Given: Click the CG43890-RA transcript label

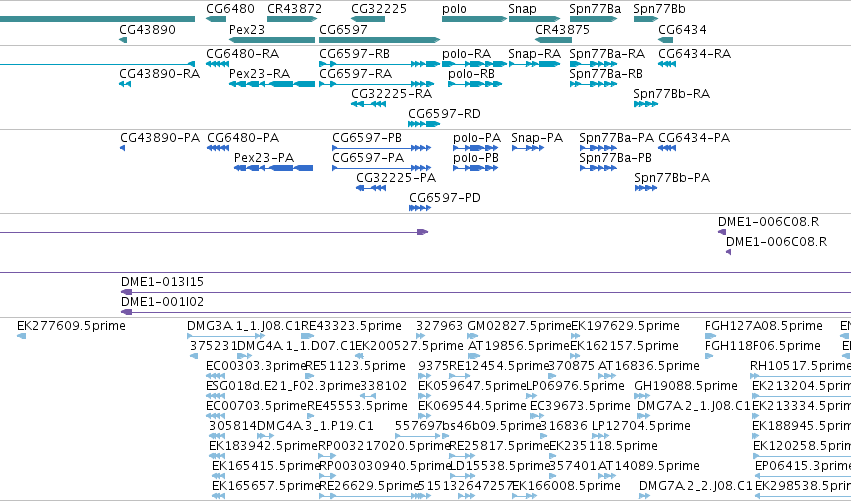Looking at the screenshot, I should [x=160, y=74].
